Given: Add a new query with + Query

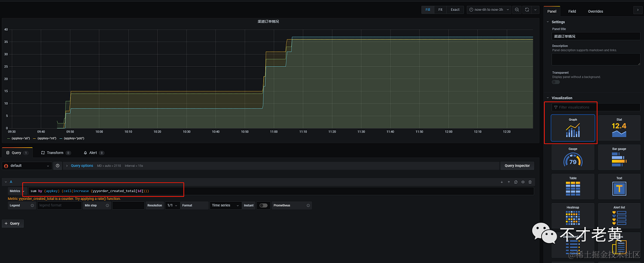Looking at the screenshot, I should tap(13, 223).
